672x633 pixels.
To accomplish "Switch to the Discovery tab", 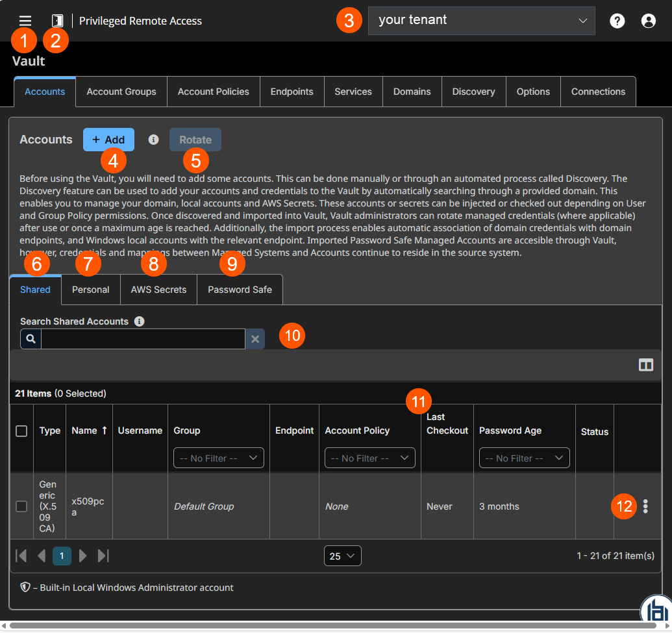I will (473, 92).
